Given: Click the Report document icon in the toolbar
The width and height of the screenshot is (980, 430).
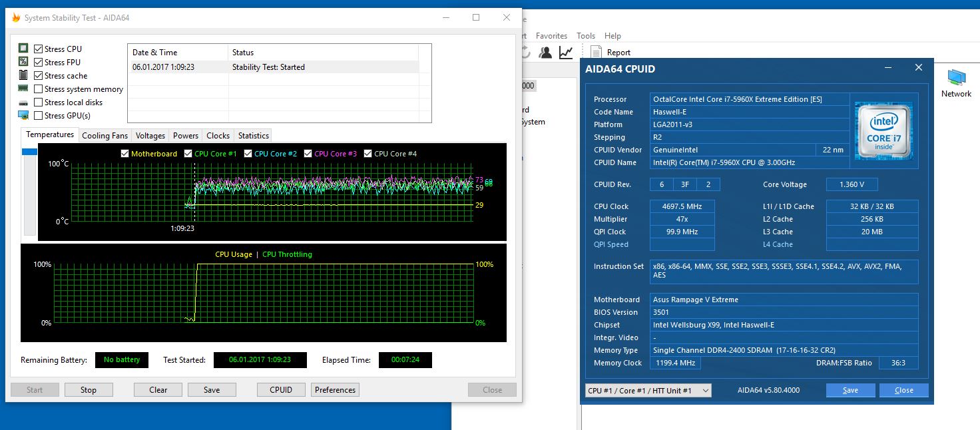Looking at the screenshot, I should coord(596,52).
